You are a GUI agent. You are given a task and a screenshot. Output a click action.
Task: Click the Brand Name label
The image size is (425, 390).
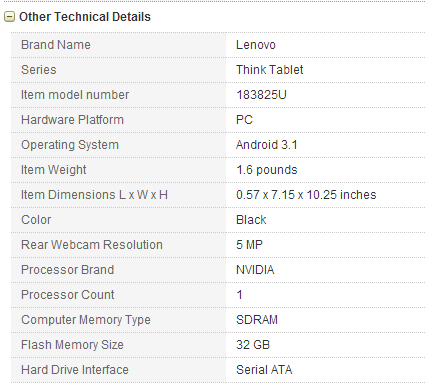tap(56, 45)
